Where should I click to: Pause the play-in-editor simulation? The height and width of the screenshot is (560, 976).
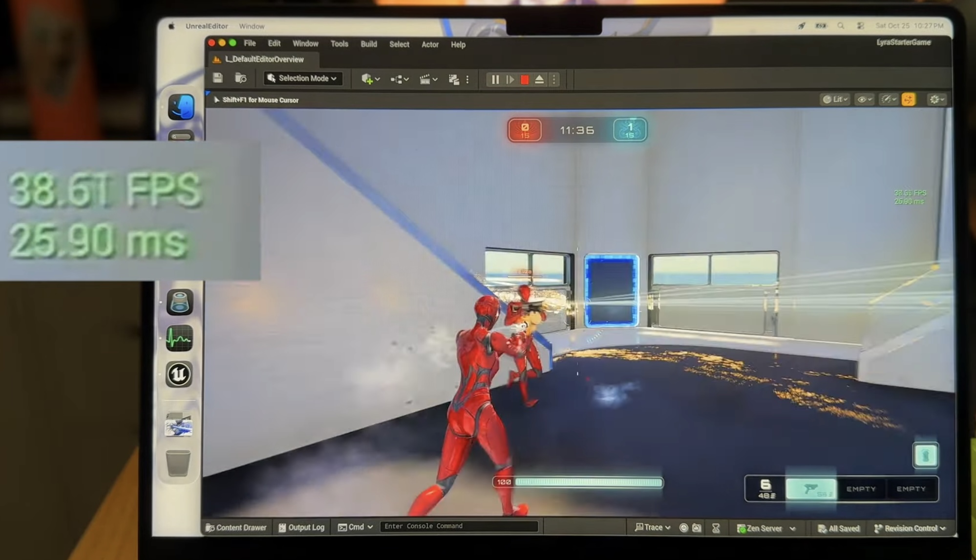pos(495,80)
